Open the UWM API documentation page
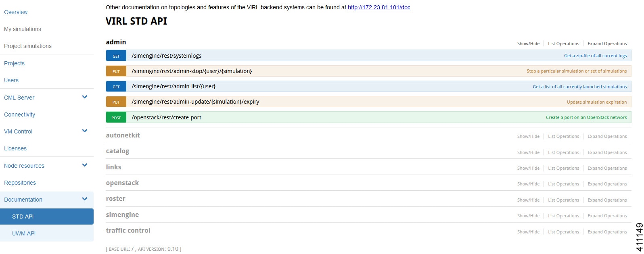644x254 pixels. [24, 233]
